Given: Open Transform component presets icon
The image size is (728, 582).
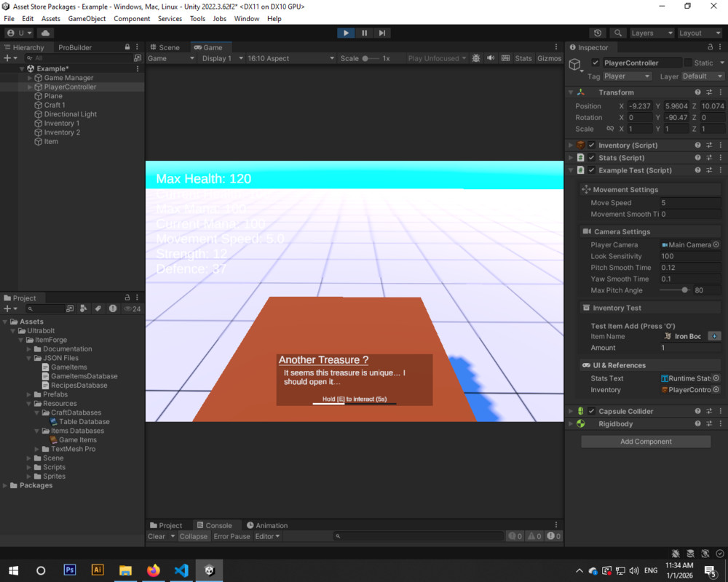Looking at the screenshot, I should click(x=710, y=92).
